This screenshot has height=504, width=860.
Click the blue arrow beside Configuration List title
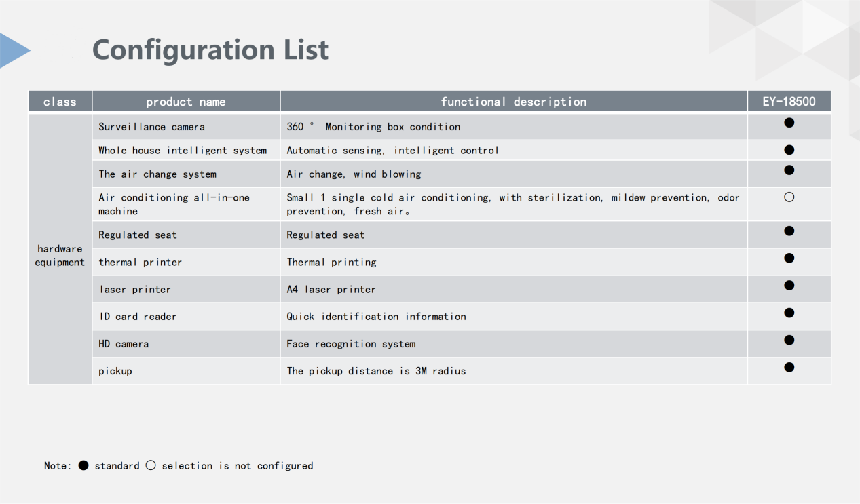click(15, 50)
